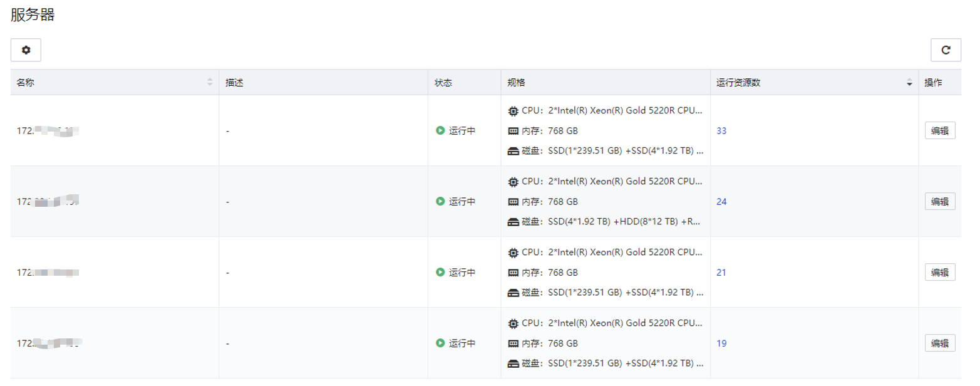
Task: Edit the server with 21 running resources
Action: coord(939,273)
